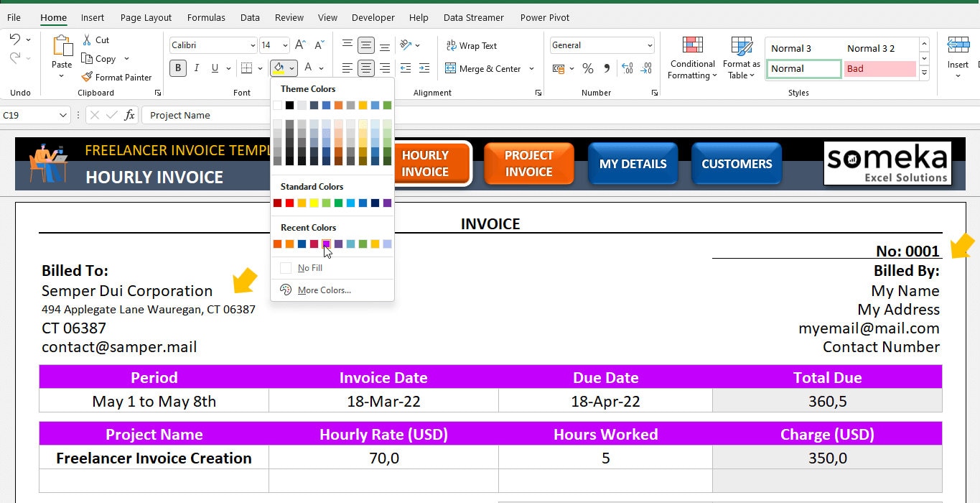Click the Font Color letter A icon
The width and height of the screenshot is (980, 503).
[308, 68]
